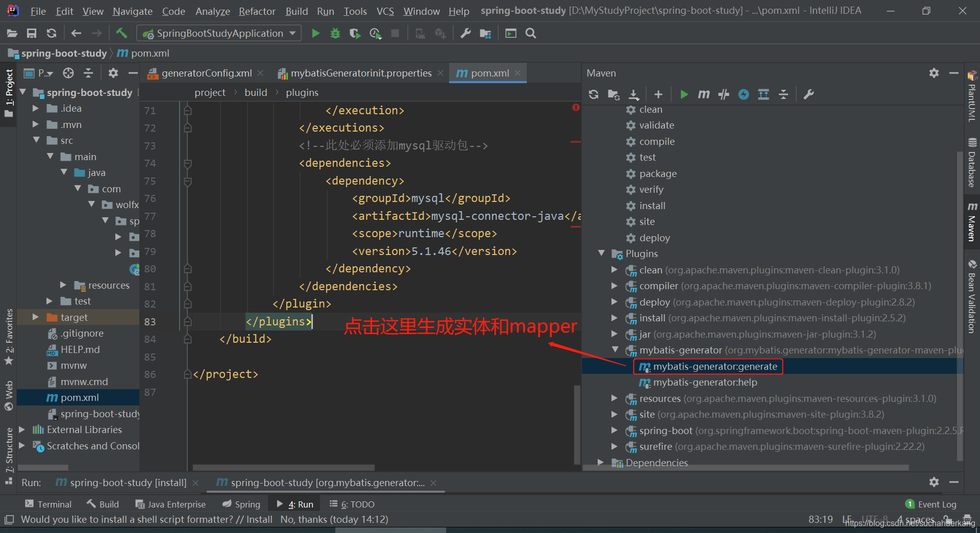Open the VCS menu
The width and height of the screenshot is (980, 533).
pos(385,11)
